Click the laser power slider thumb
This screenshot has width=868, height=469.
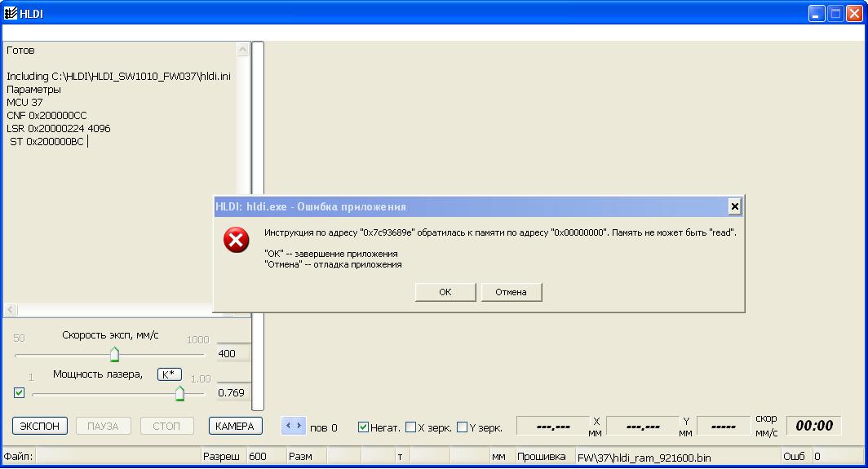(179, 393)
